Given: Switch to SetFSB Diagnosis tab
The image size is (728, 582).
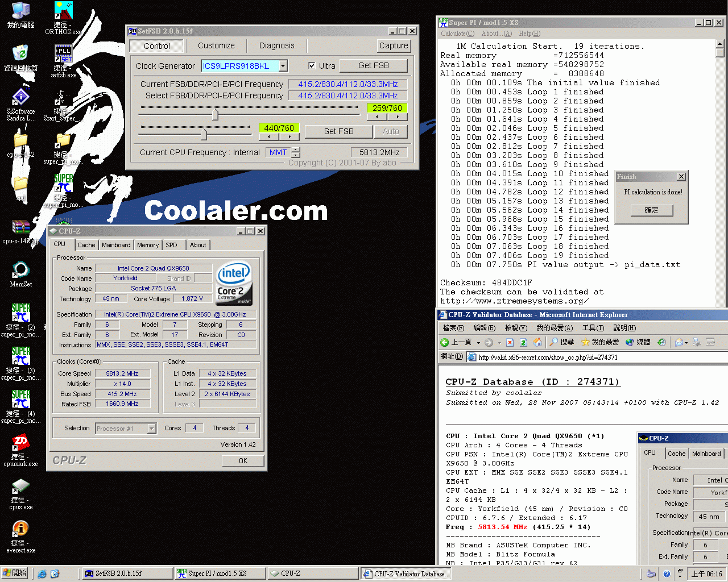Looking at the screenshot, I should tap(277, 45).
